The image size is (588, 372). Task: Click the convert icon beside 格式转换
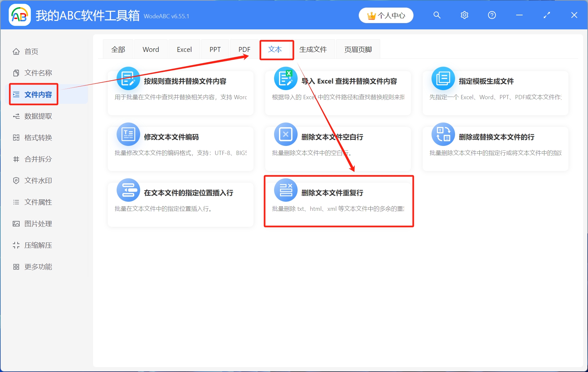click(16, 138)
